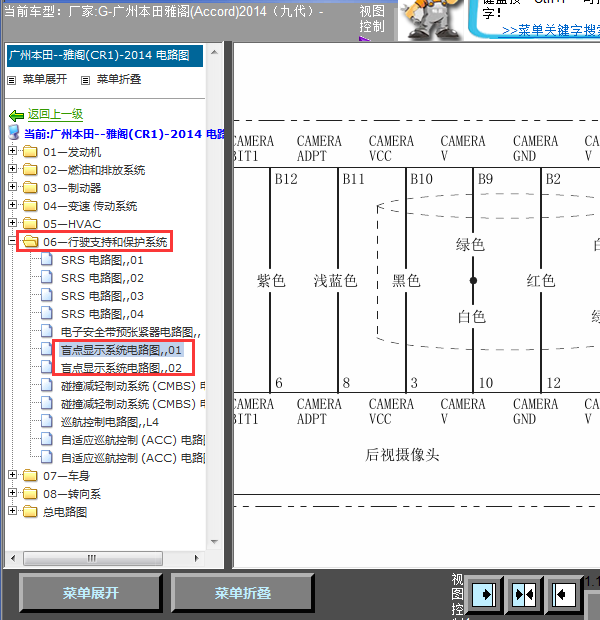Image resolution: width=600 pixels, height=620 pixels.
Task: Click the folder icon of 01—发动机
Action: (x=30, y=152)
